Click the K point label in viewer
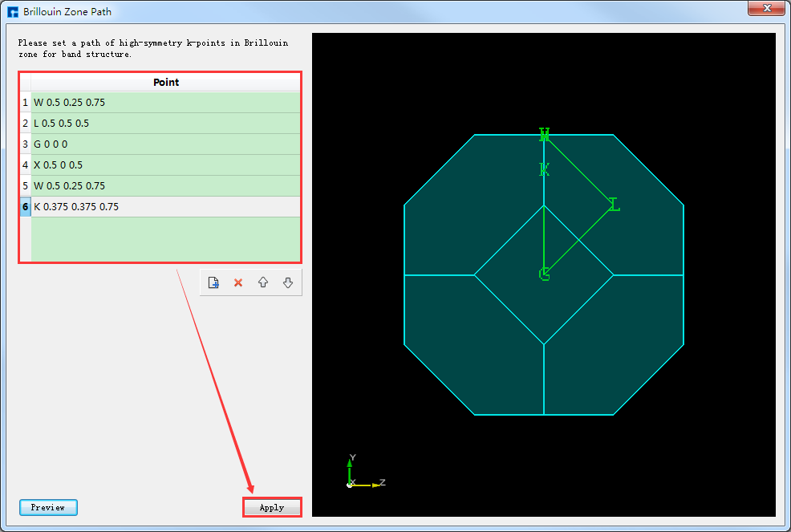The height and width of the screenshot is (532, 791). (544, 169)
